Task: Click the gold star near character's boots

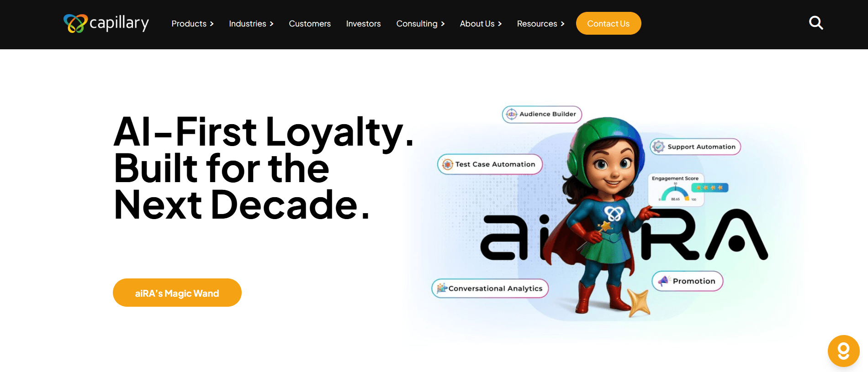Action: (638, 302)
